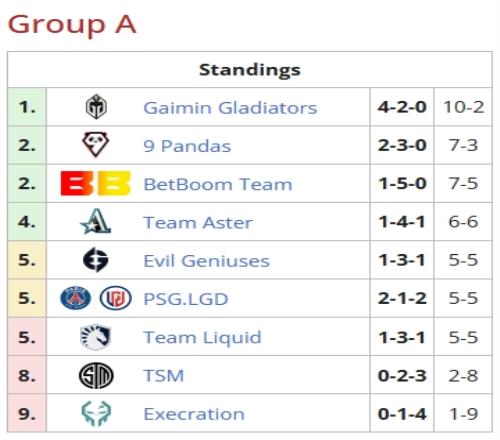The image size is (500, 440).
Task: Click the TSM logo
Action: tap(96, 376)
